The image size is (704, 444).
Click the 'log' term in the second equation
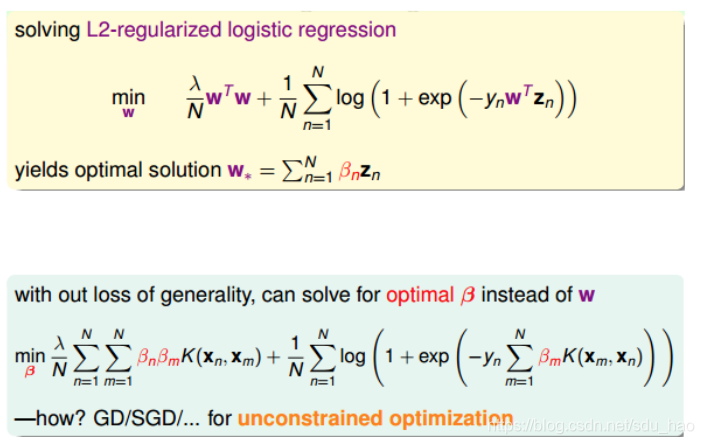tap(352, 356)
